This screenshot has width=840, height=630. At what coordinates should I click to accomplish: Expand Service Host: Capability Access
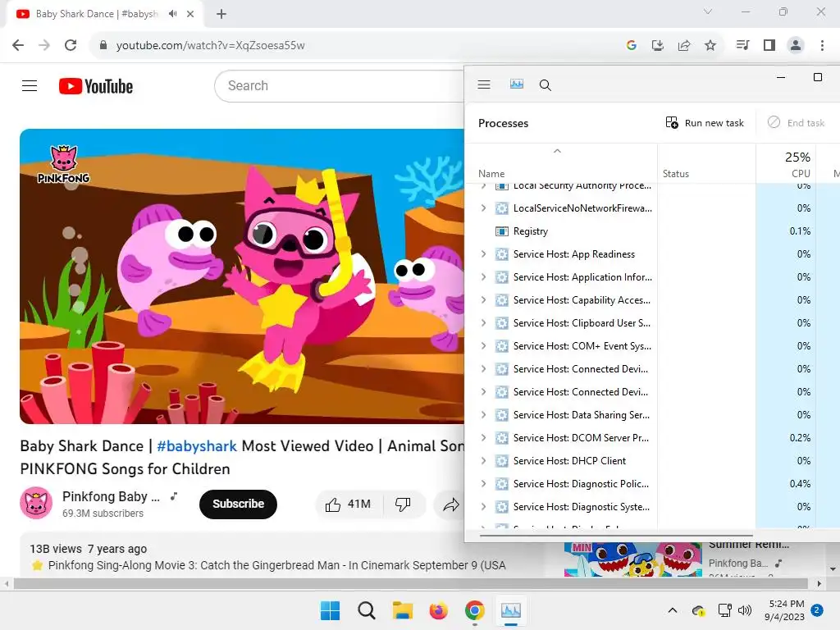click(484, 300)
